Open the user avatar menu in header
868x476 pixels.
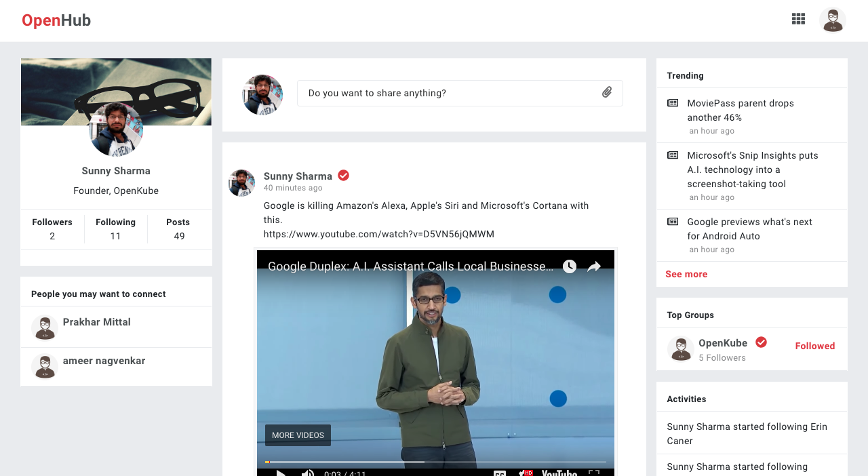click(x=833, y=20)
